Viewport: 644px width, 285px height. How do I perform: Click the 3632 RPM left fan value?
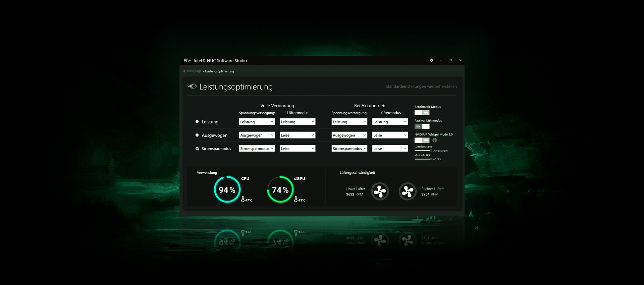tap(355, 194)
